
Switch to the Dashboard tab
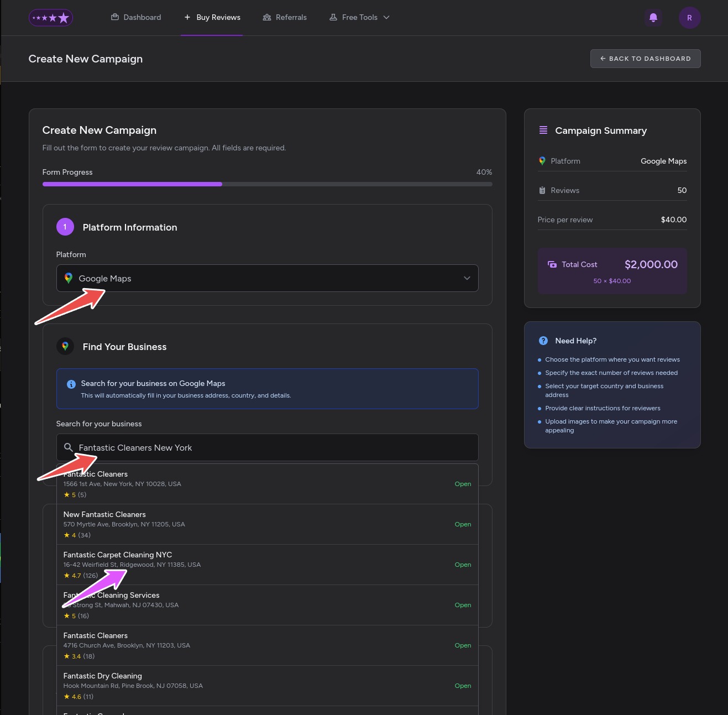(x=136, y=17)
